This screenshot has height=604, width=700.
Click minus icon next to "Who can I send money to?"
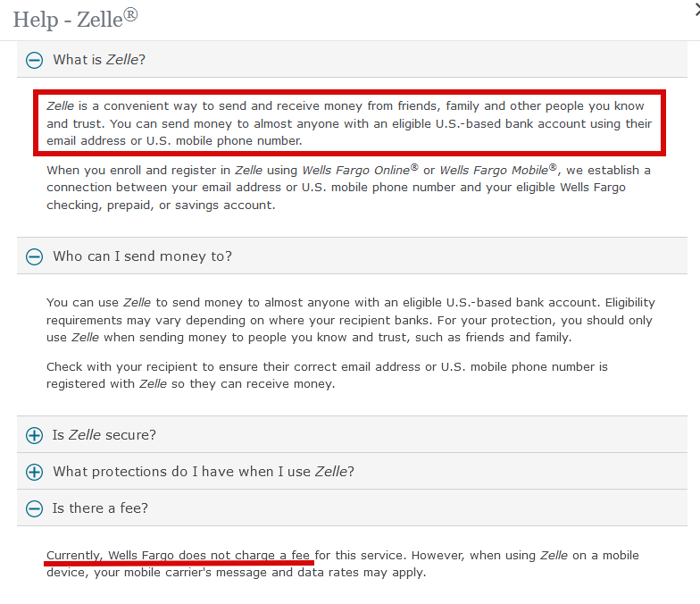pyautogui.click(x=34, y=256)
